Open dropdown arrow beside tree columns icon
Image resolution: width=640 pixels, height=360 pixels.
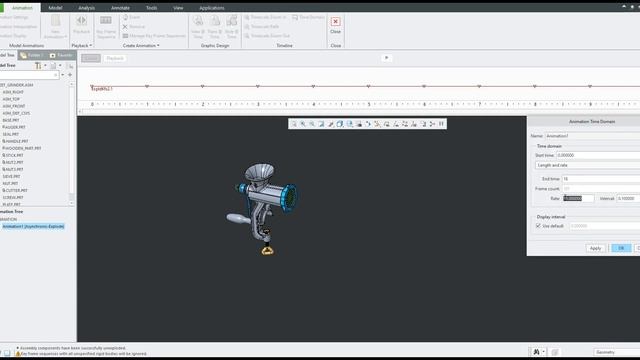point(60,65)
